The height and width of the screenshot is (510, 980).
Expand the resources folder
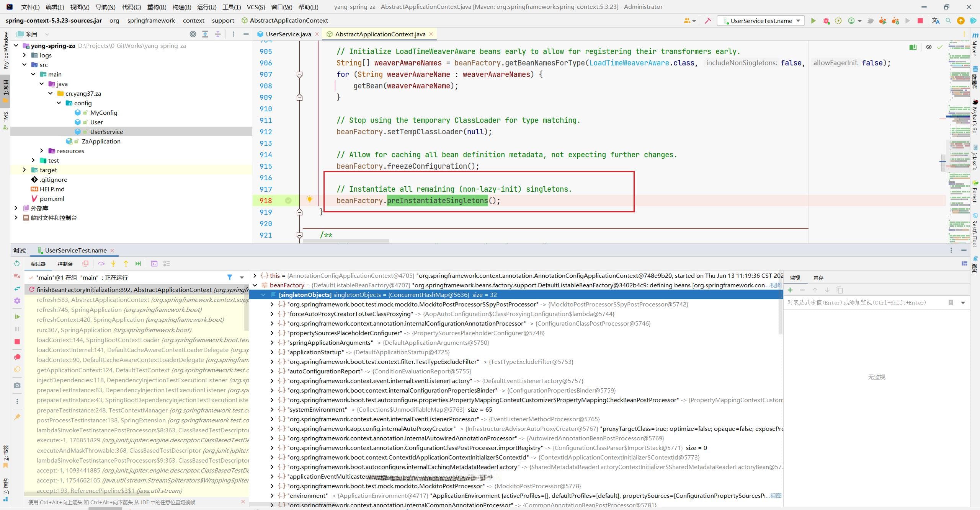pos(42,151)
